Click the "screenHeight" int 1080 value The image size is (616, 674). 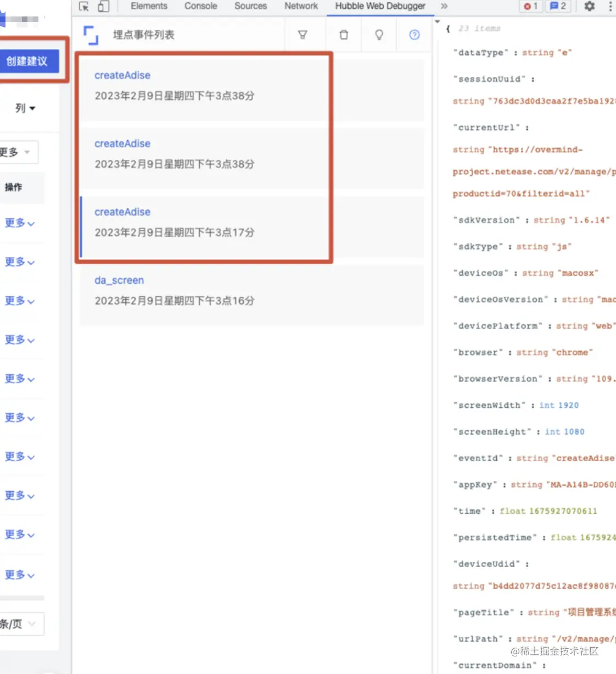pyautogui.click(x=564, y=431)
